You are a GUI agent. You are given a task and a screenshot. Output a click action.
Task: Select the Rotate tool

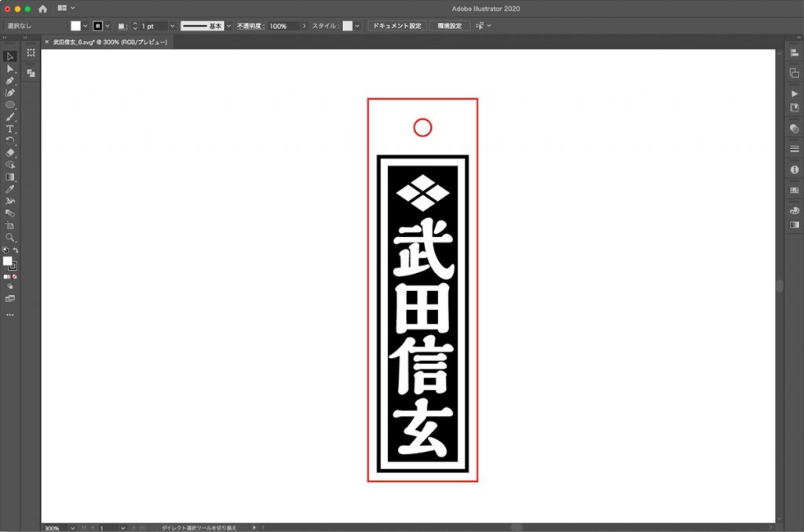click(x=9, y=140)
